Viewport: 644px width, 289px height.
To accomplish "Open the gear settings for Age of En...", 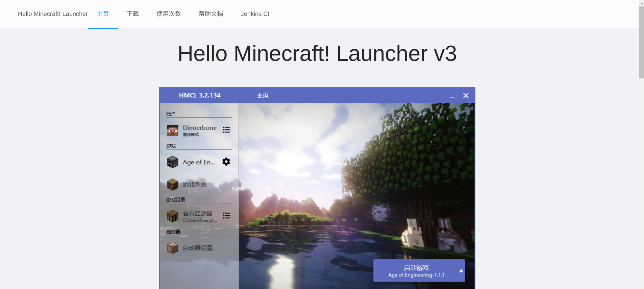I will [x=226, y=162].
